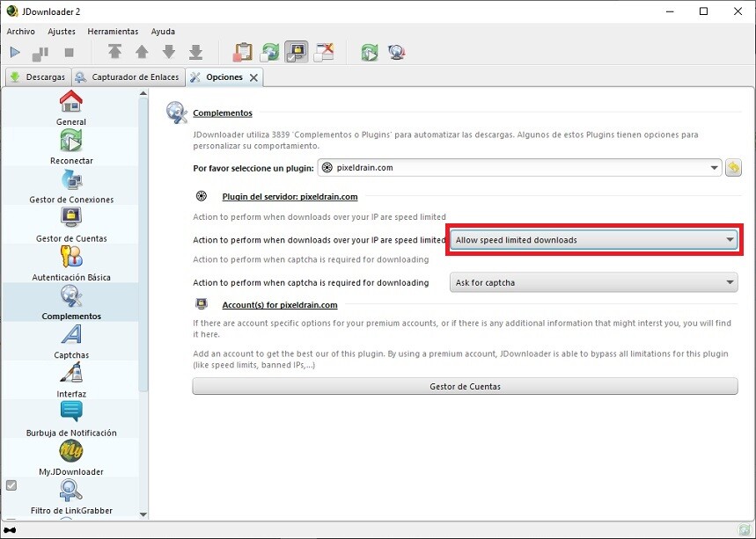The height and width of the screenshot is (539, 756).
Task: Open Burbuja de Notificación section
Action: [71, 419]
